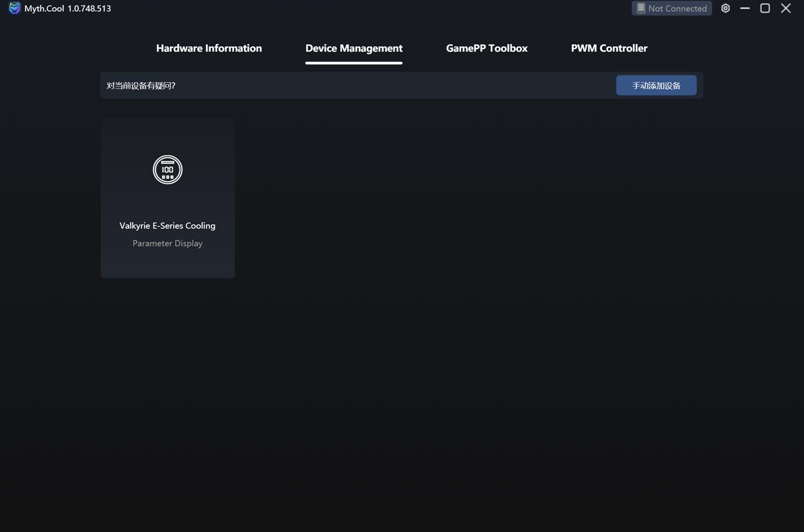Click the Valkyrie cooling device round icon
804x532 pixels.
pyautogui.click(x=167, y=170)
